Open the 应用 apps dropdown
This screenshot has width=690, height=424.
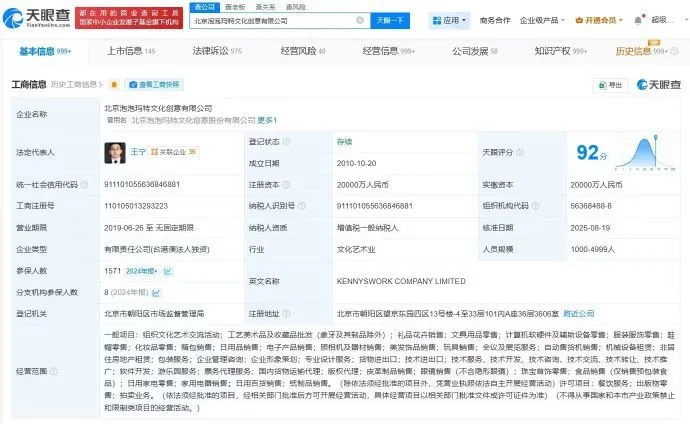pyautogui.click(x=448, y=20)
